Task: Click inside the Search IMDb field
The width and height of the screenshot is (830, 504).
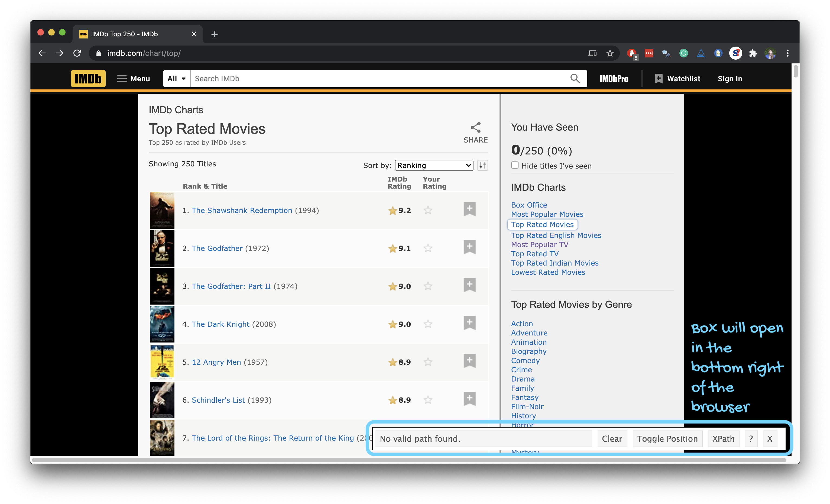Action: tap(380, 79)
